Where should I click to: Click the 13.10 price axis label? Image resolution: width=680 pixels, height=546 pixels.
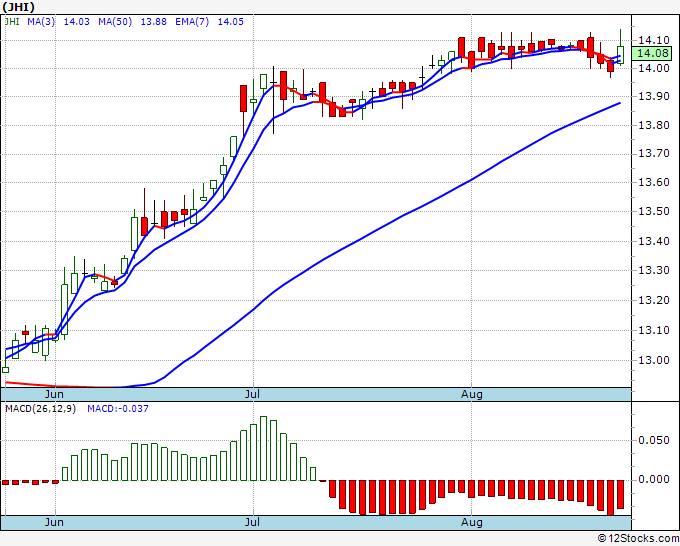[654, 330]
